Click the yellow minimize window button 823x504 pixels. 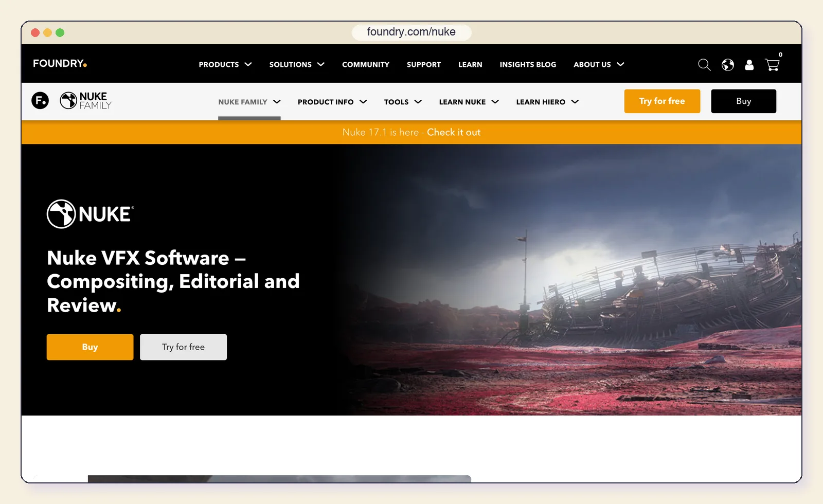47,32
